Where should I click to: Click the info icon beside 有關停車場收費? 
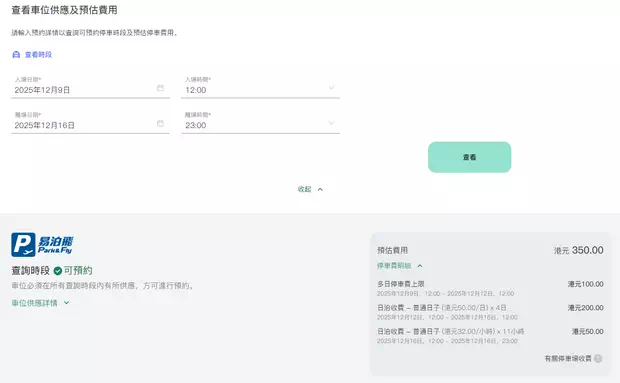tap(598, 358)
